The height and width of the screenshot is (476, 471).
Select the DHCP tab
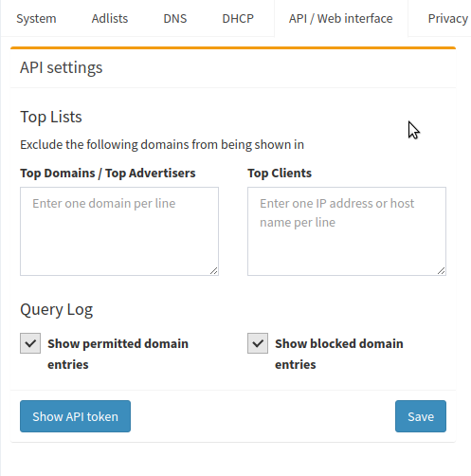pos(238,19)
